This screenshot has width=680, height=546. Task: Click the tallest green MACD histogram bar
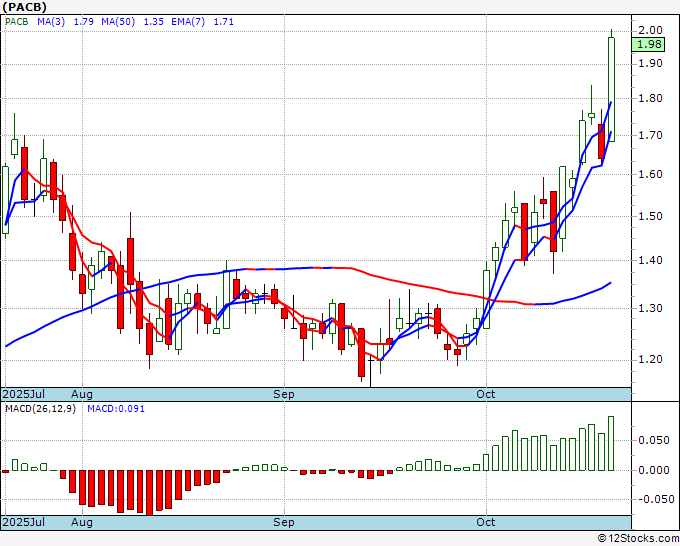611,443
